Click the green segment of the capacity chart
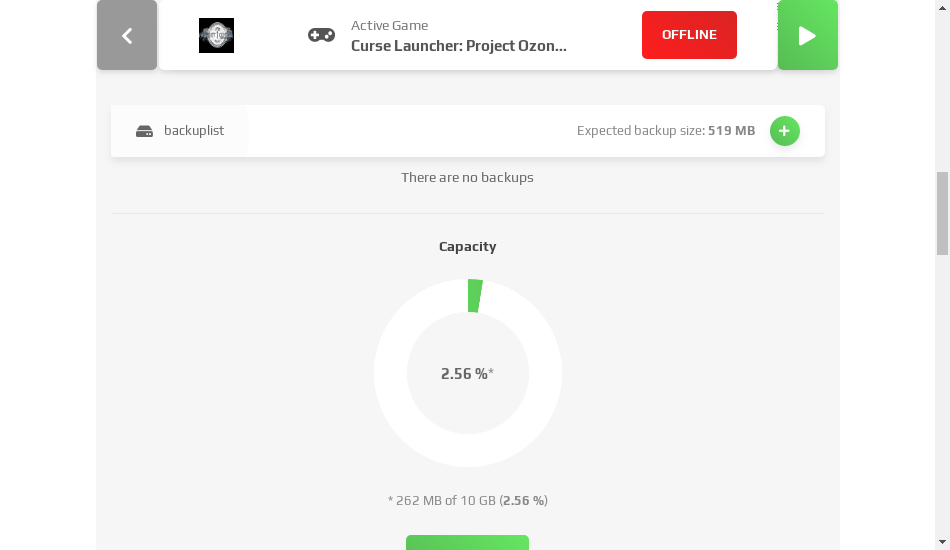Image resolution: width=950 pixels, height=550 pixels. click(x=474, y=296)
